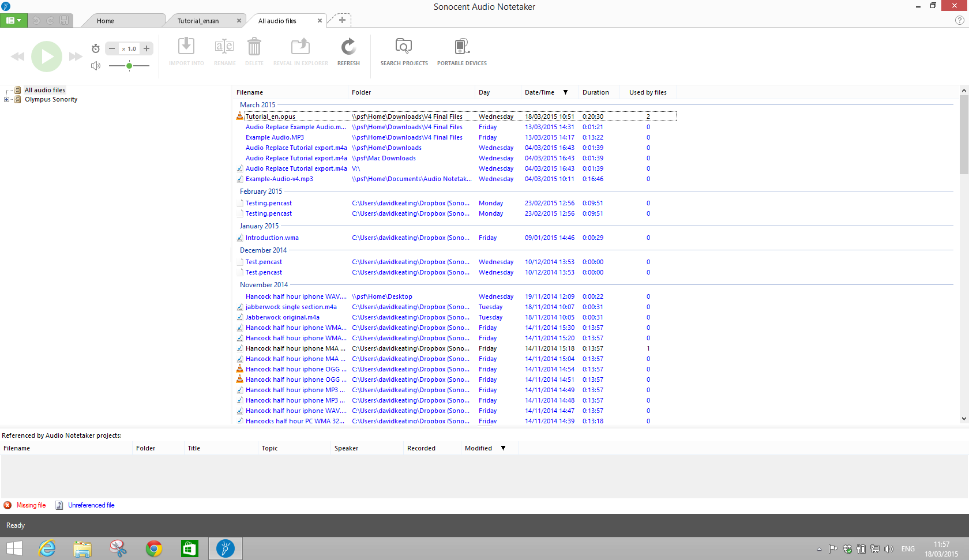Image resolution: width=969 pixels, height=560 pixels.
Task: Select the Introduction.wma file
Action: coord(272,238)
